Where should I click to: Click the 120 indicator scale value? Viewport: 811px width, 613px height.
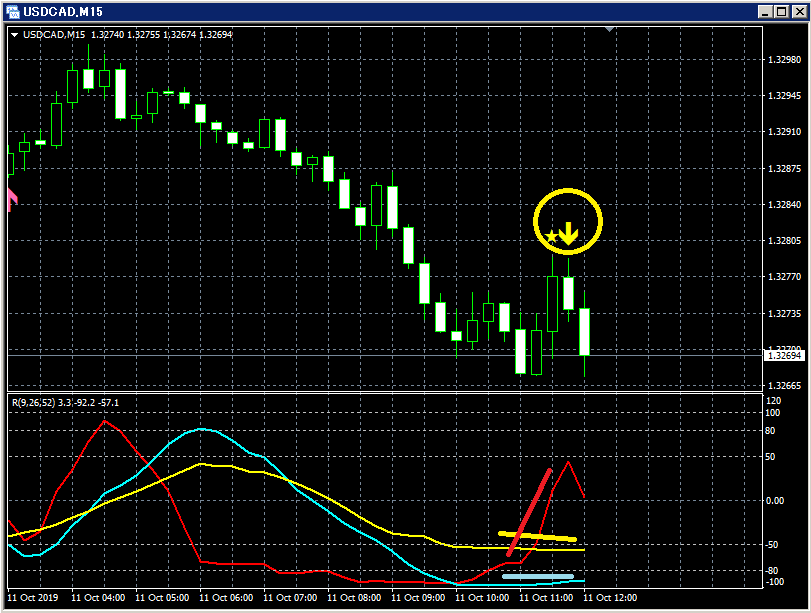[774, 401]
